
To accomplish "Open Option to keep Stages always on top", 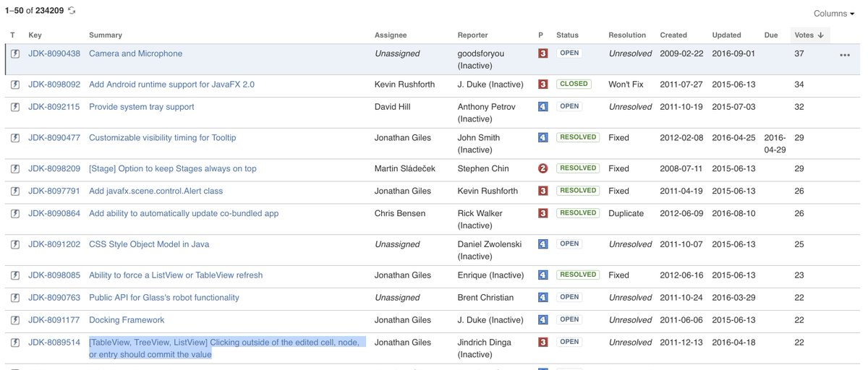I will coord(173,169).
